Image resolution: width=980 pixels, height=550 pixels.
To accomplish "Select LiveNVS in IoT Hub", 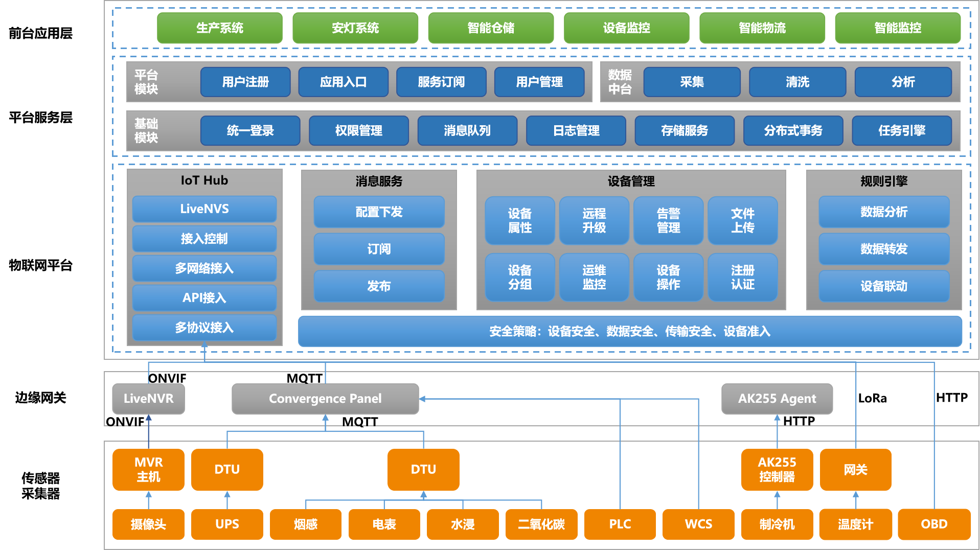I will (x=204, y=209).
